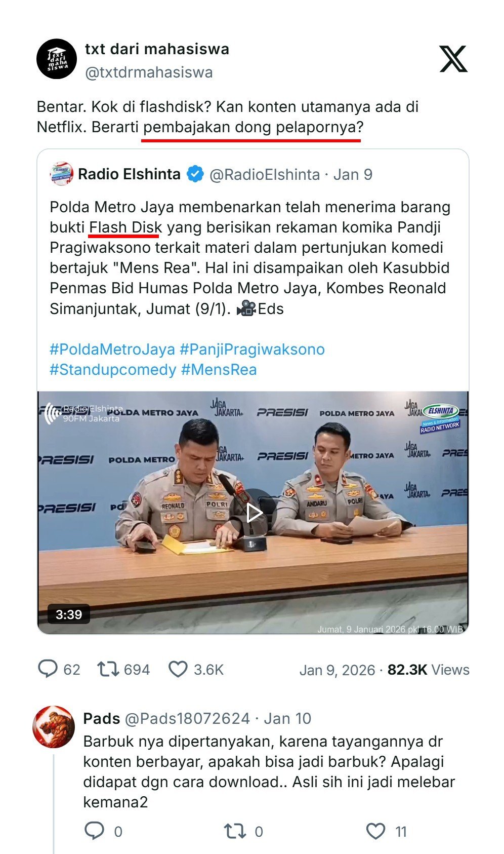
Task: Open the #PanjiPragiwaksono hashtag
Action: 253,349
